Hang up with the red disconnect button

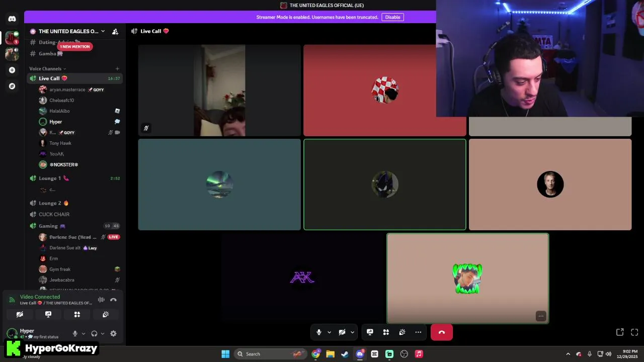442,332
